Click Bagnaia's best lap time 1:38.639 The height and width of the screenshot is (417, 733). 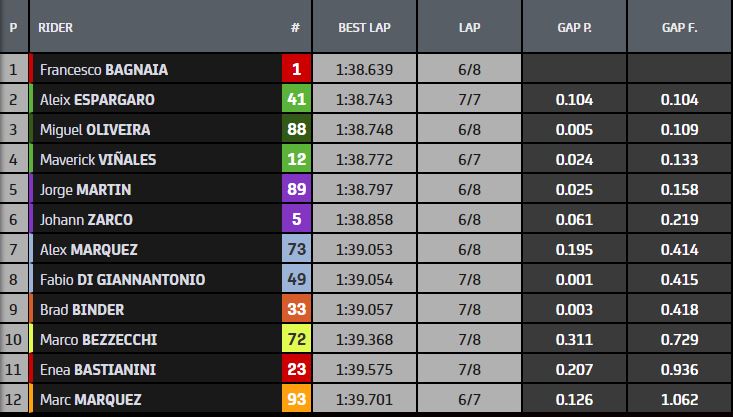click(x=364, y=70)
